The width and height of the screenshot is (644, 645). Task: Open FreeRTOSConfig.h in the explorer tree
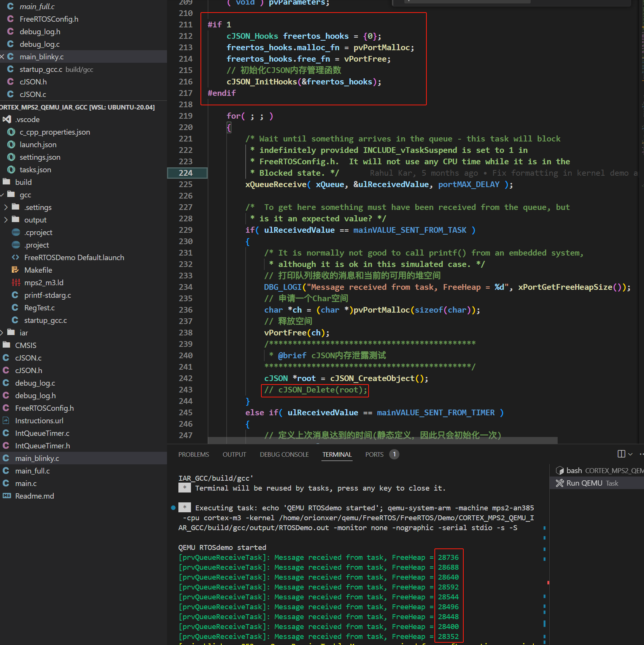coord(45,408)
